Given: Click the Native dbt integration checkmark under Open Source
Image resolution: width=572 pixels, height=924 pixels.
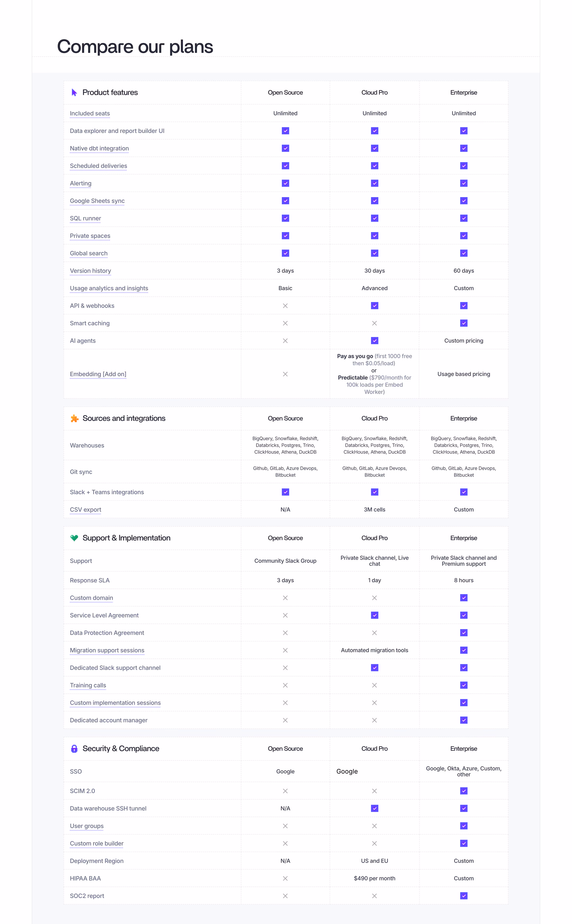Looking at the screenshot, I should [x=286, y=148].
